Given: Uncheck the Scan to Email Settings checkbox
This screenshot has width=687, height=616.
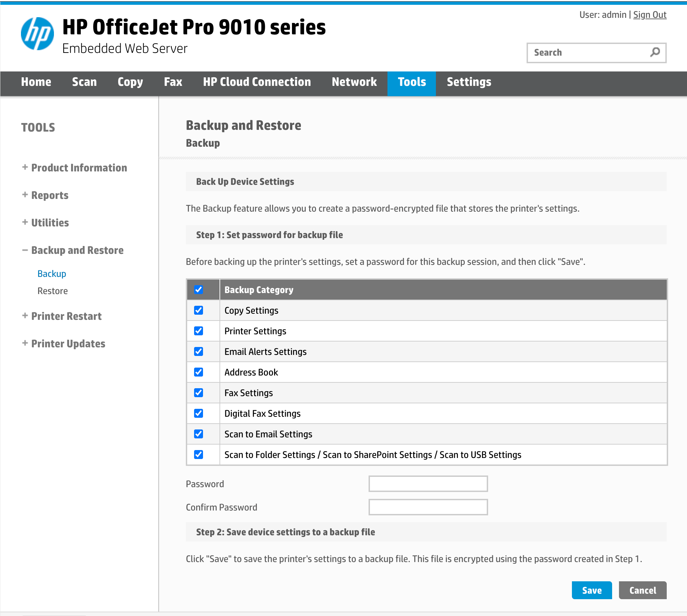Looking at the screenshot, I should click(x=199, y=434).
